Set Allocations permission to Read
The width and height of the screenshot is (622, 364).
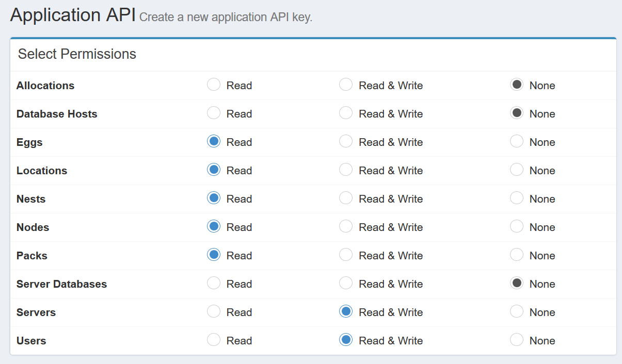click(214, 85)
